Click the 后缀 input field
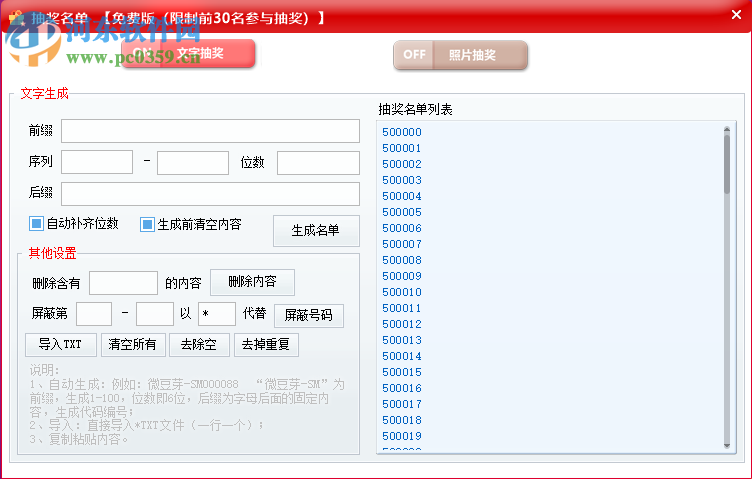This screenshot has width=752, height=479. 210,194
